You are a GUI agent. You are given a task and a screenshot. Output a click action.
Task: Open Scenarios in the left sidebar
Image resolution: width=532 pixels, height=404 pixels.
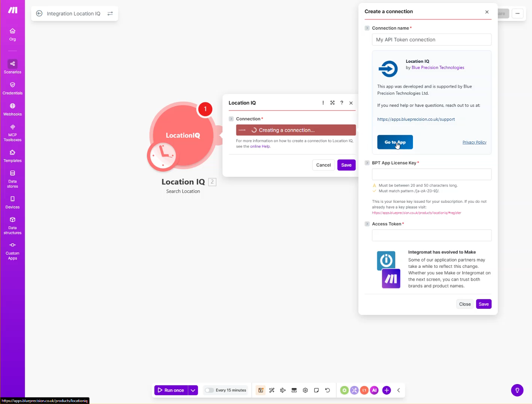pos(12,67)
